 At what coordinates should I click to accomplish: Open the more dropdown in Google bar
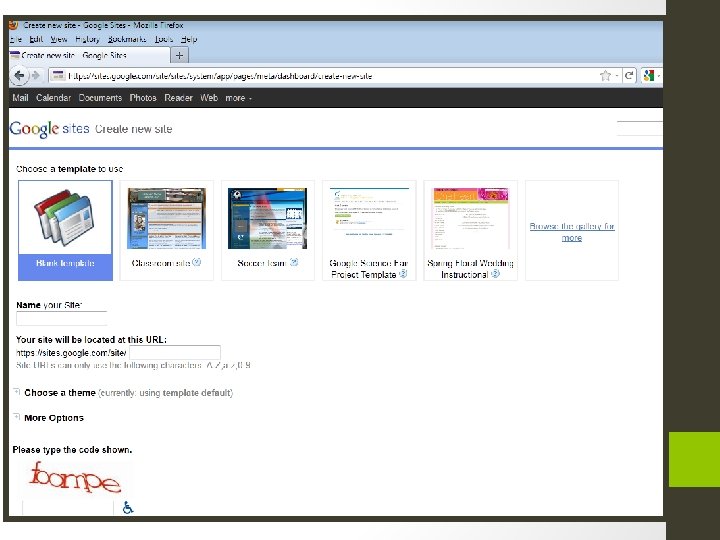(238, 98)
